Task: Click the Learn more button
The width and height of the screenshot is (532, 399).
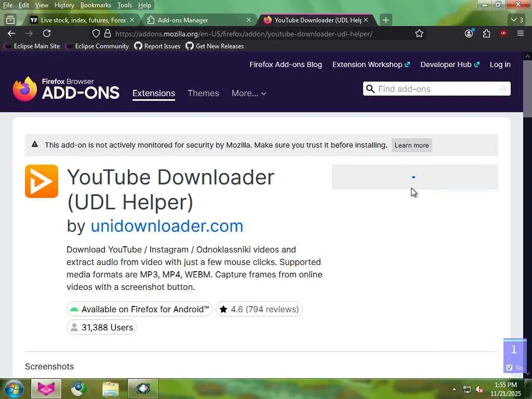Action: click(x=411, y=145)
